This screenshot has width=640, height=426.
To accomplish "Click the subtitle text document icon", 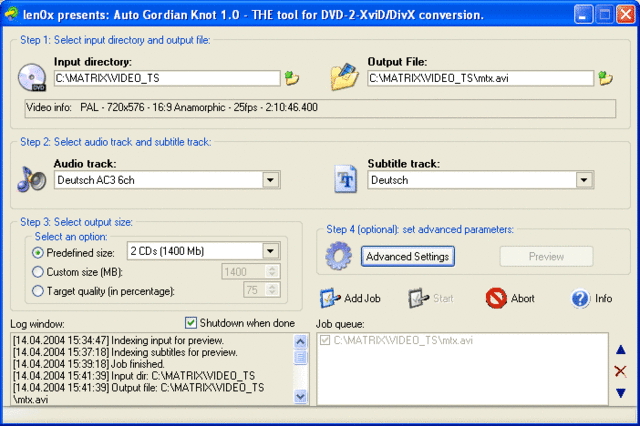I will click(x=345, y=179).
